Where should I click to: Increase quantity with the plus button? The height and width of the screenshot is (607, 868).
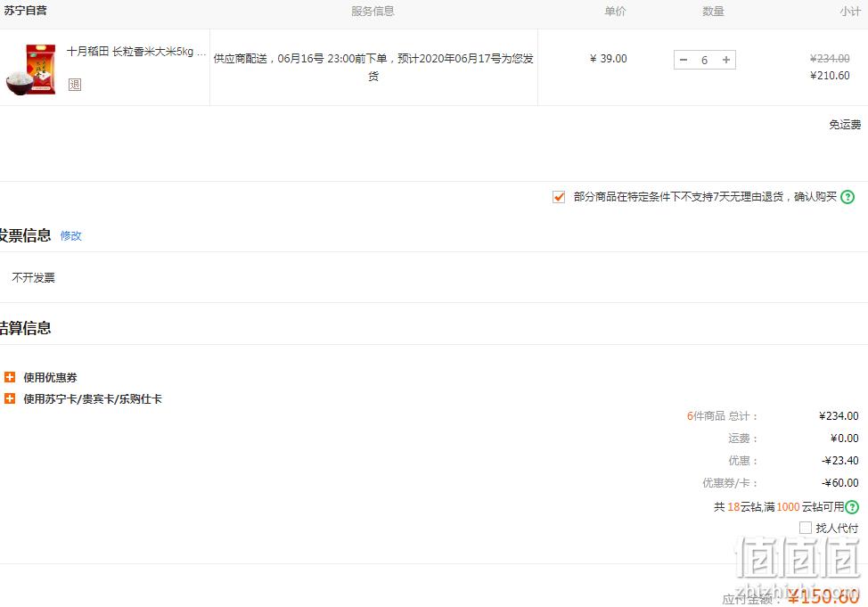(725, 60)
